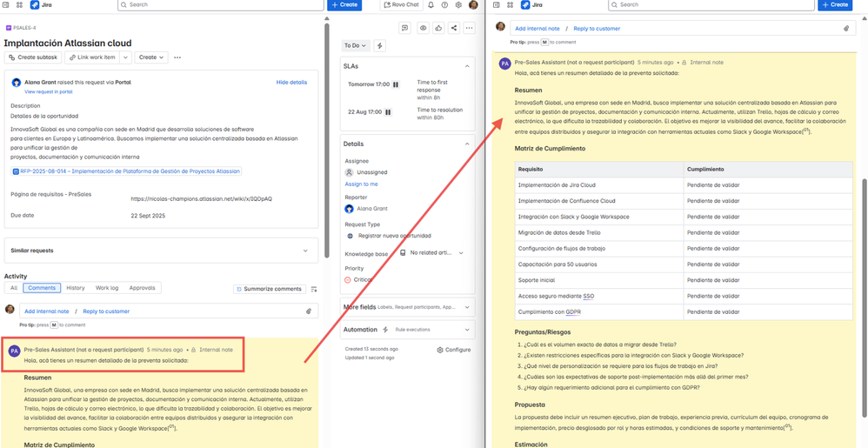Viewport: 868px width, 448px height.
Task: Click the automation lightning button next to To Do
Action: click(x=380, y=45)
